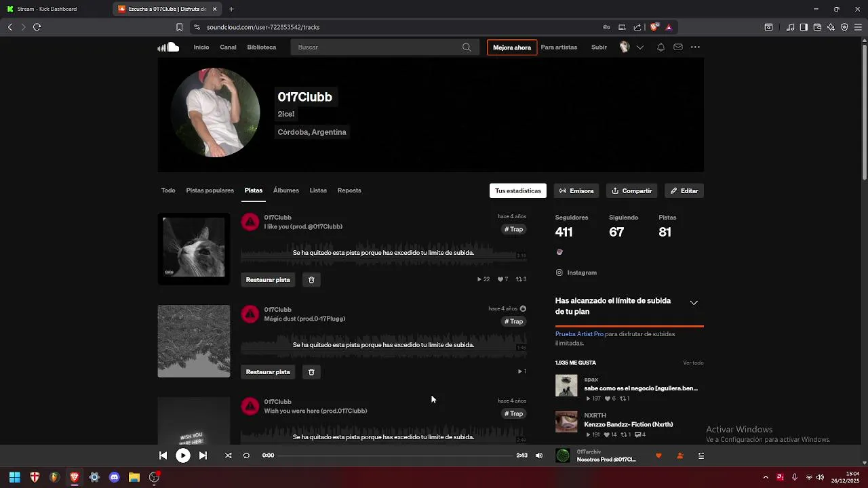Image resolution: width=868 pixels, height=488 pixels.
Task: Open Biblioteca in top navigation
Action: point(262,47)
